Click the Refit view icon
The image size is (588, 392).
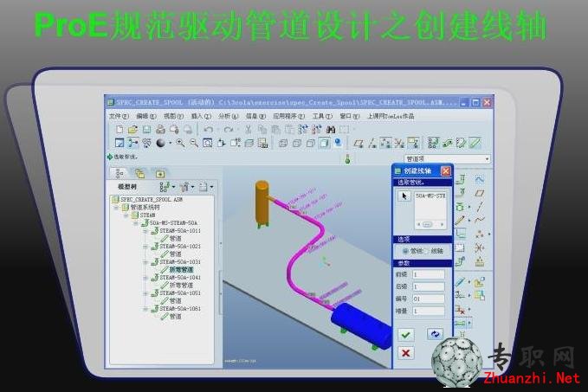click(x=207, y=143)
